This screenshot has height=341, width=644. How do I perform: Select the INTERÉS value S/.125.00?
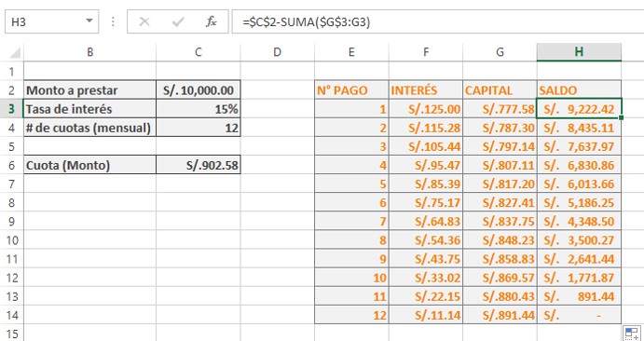(x=426, y=109)
